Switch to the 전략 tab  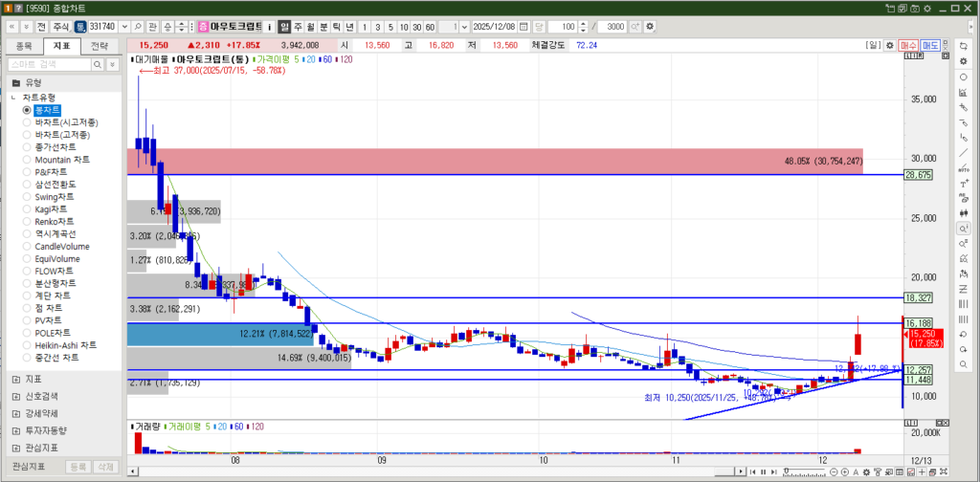tap(100, 45)
